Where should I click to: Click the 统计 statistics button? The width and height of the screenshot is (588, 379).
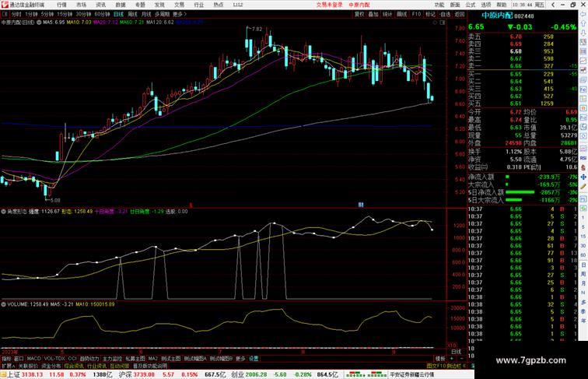click(387, 14)
